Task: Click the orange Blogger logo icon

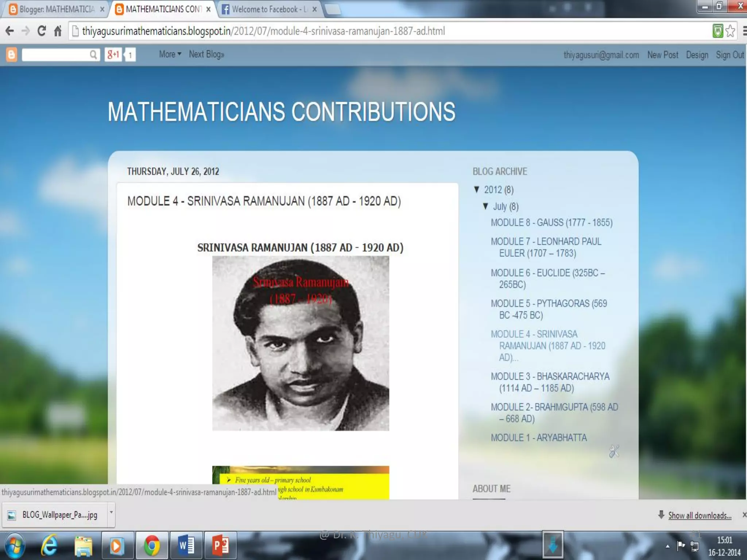Action: point(12,55)
